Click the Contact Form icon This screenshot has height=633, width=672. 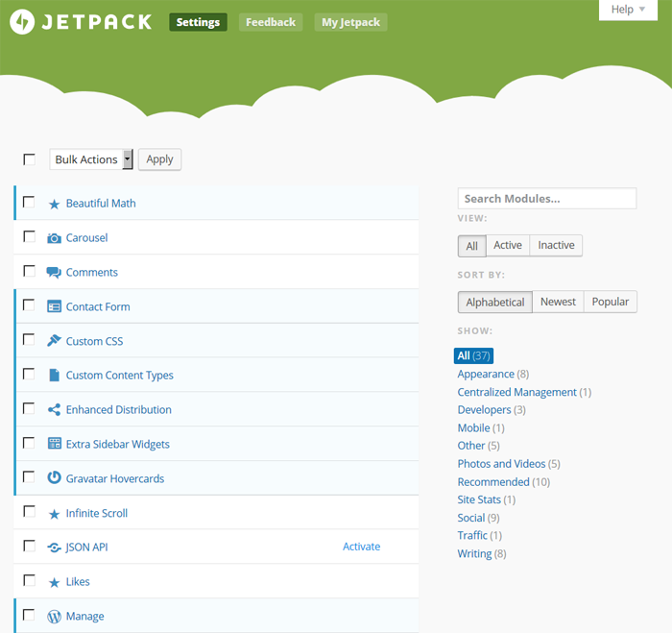click(x=54, y=306)
